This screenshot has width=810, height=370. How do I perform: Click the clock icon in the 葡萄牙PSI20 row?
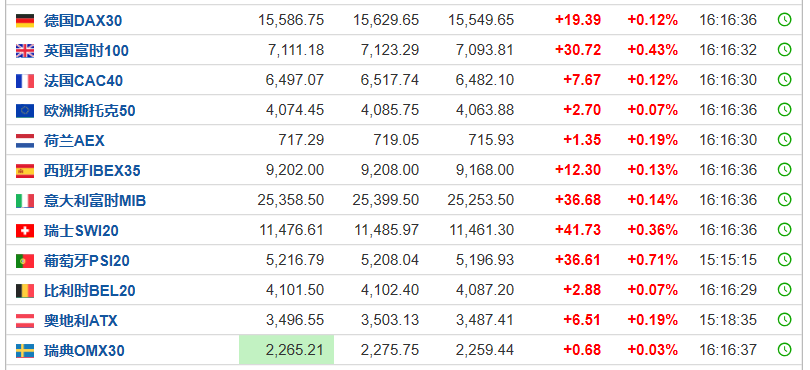(x=784, y=260)
